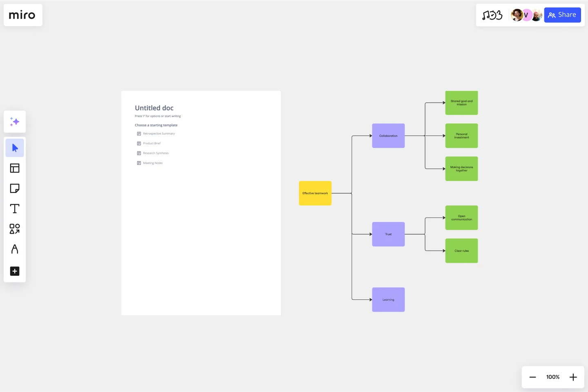Select the purple Collaboration node
This screenshot has height=392, width=588.
(388, 136)
